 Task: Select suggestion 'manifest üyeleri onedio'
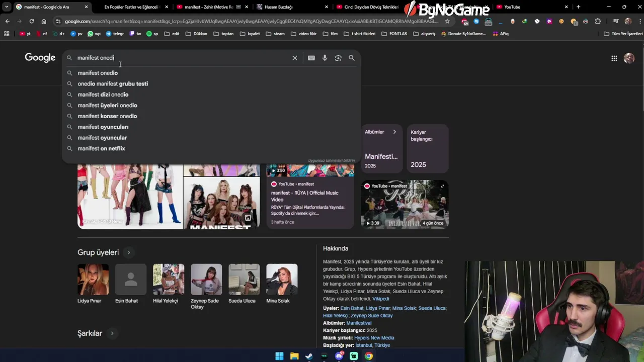click(211, 106)
